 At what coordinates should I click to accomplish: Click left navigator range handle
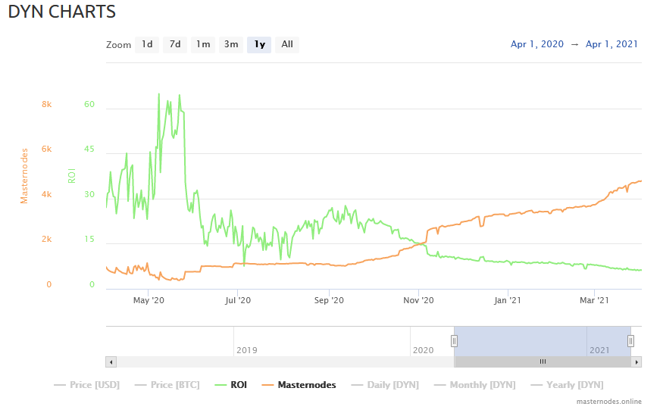click(x=454, y=341)
